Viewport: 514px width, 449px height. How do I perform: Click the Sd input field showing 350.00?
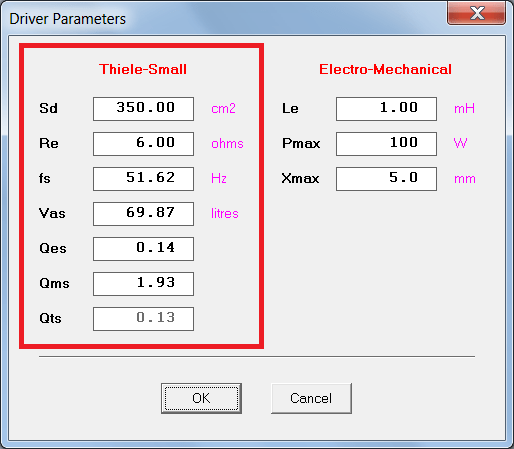point(143,109)
